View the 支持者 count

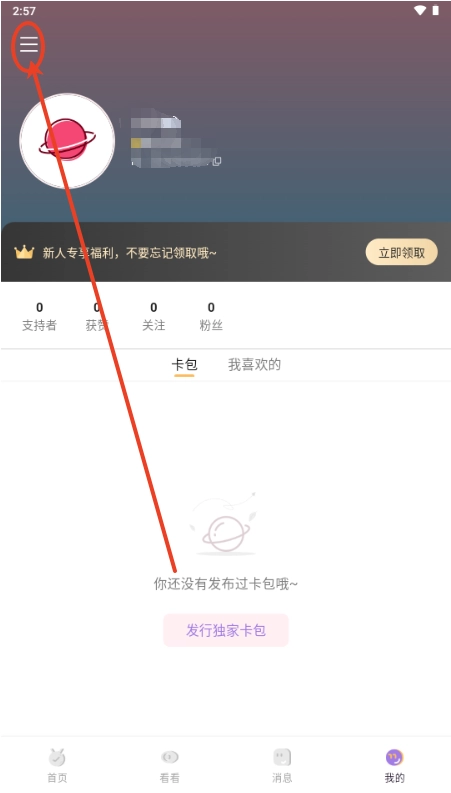click(x=39, y=317)
